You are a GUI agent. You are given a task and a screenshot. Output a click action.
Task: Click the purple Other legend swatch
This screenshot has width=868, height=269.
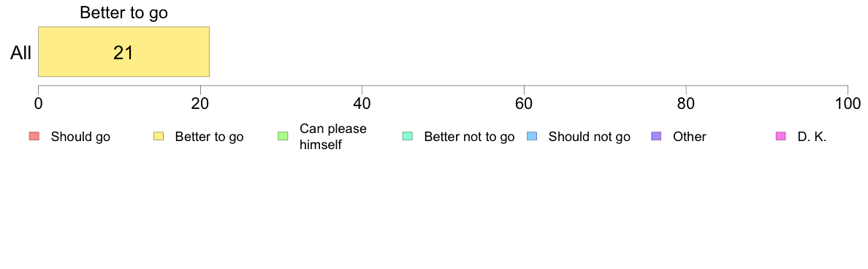tap(657, 136)
